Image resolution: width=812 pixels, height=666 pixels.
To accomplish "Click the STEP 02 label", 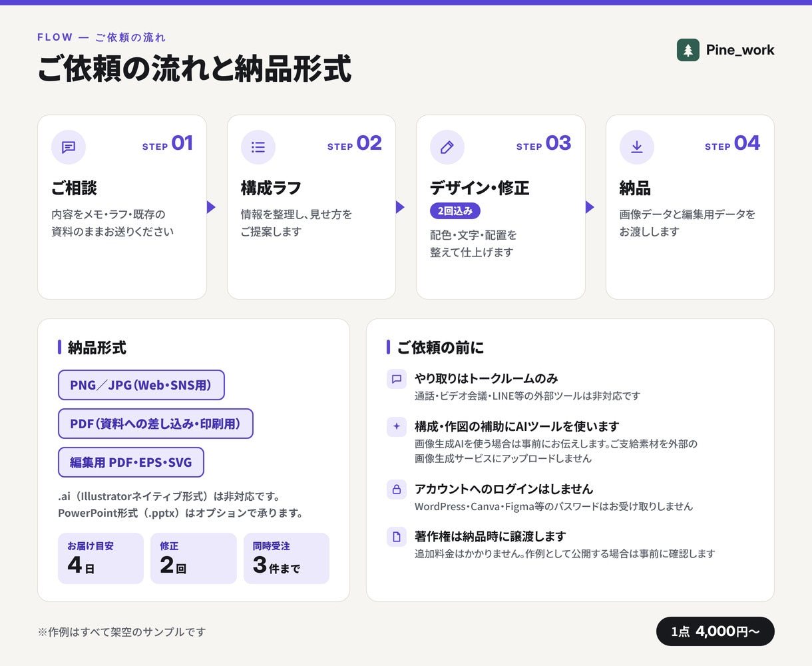I will pyautogui.click(x=355, y=144).
